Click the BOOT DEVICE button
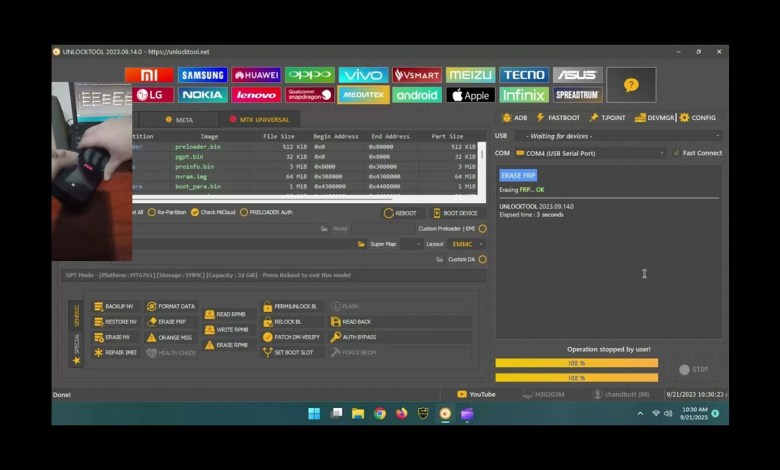 tap(455, 213)
